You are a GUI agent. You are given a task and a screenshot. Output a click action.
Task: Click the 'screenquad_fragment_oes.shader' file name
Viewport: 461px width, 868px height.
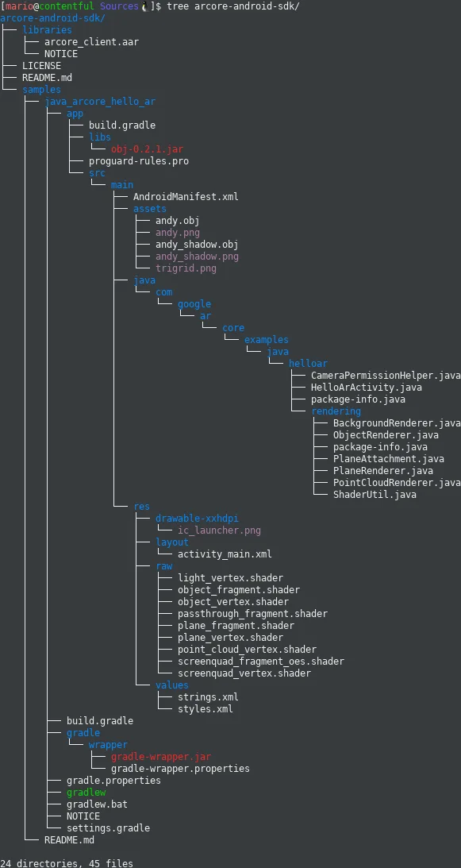click(x=261, y=662)
